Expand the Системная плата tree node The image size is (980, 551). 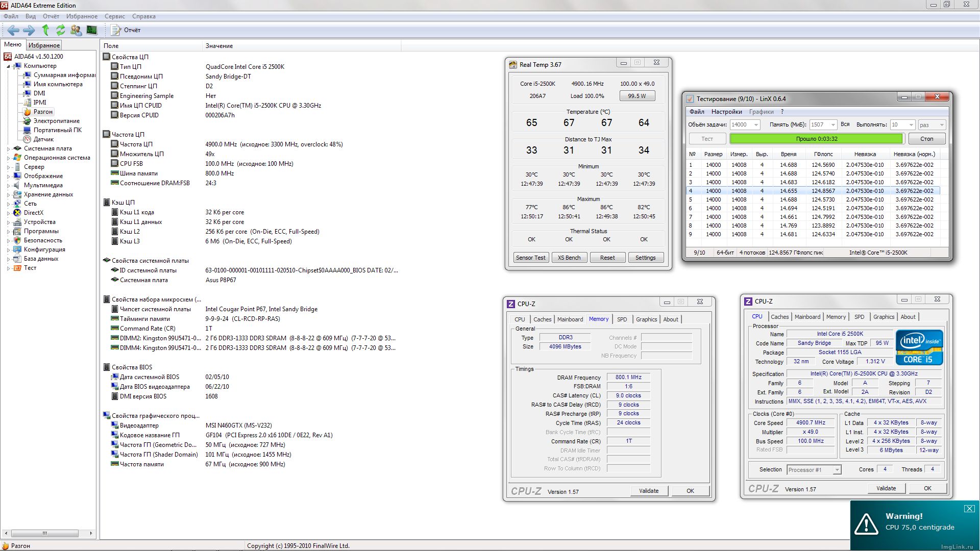8,149
